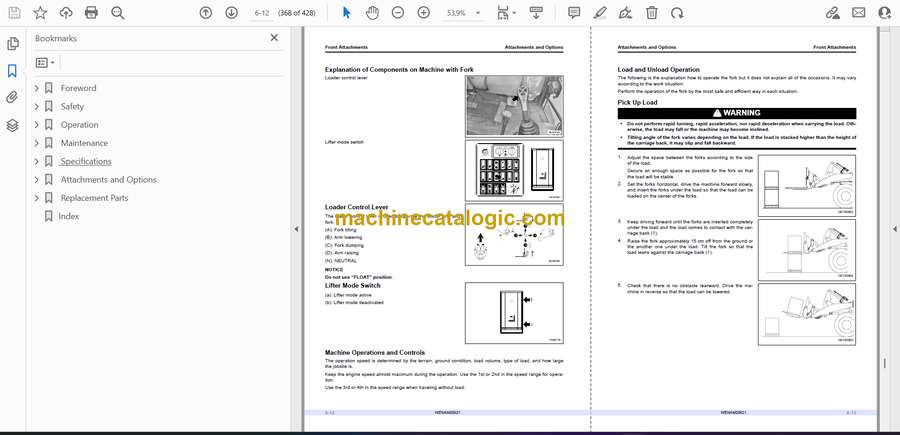Expand the Foreword bookmark

(36, 88)
